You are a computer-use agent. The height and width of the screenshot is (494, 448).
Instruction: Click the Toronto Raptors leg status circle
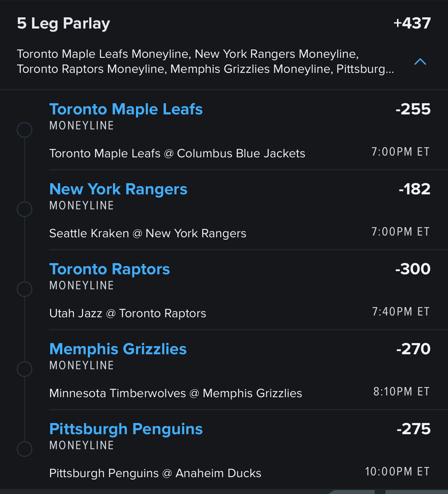click(25, 289)
